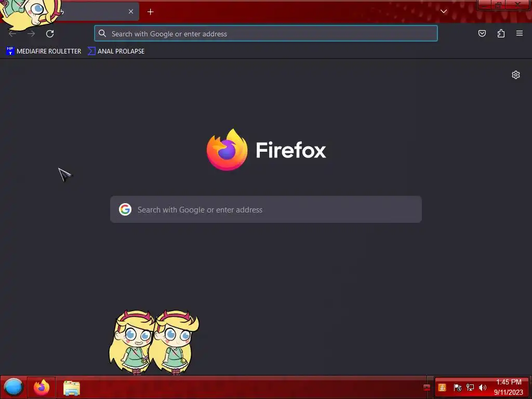Open the Firefox hamburger menu
This screenshot has height=399, width=532.
point(520,33)
